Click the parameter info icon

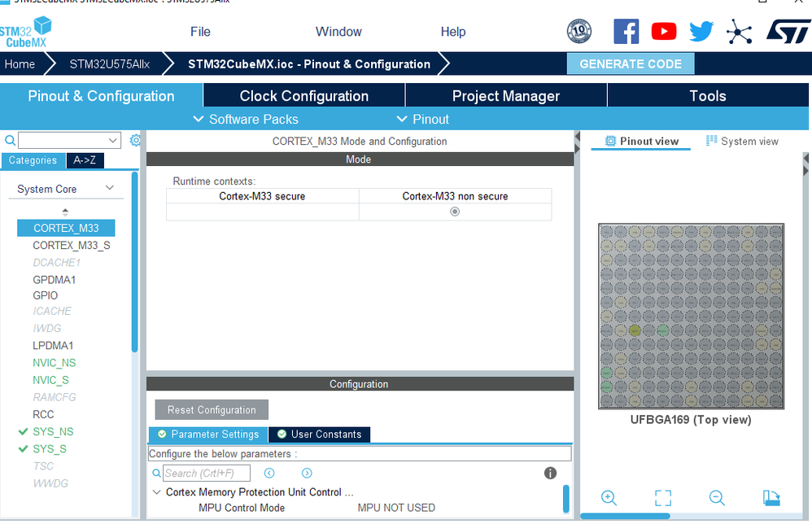[x=550, y=473]
